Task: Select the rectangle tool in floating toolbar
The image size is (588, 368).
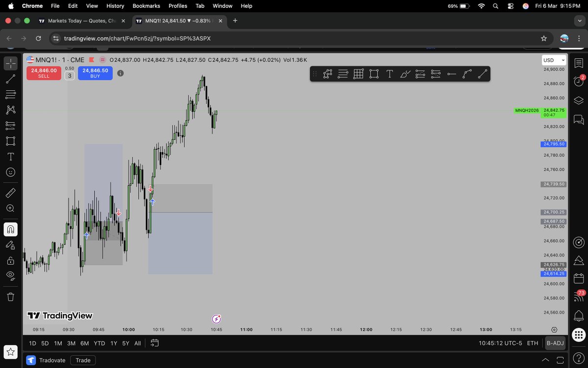Action: [374, 74]
